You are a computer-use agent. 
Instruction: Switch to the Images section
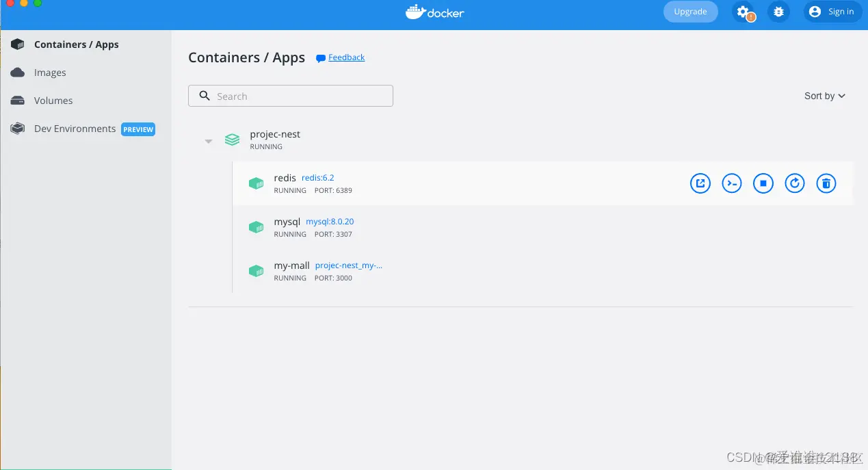pyautogui.click(x=50, y=73)
